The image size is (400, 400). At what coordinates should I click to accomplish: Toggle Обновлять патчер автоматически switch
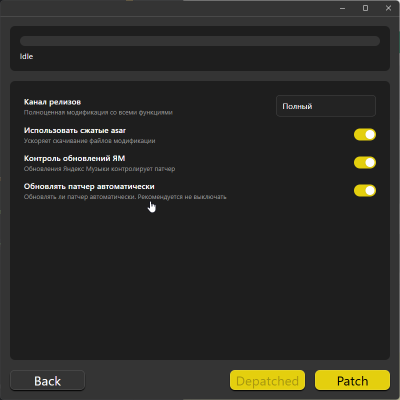coord(365,190)
